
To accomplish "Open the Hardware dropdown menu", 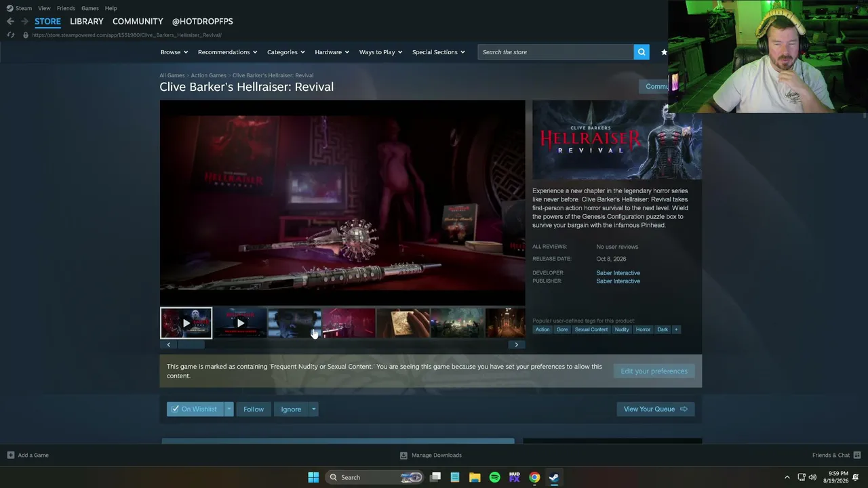I will click(332, 52).
